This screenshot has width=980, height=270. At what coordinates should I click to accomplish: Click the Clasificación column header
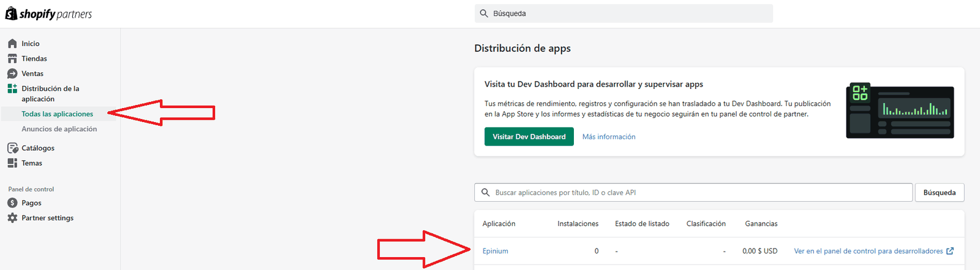click(x=706, y=224)
